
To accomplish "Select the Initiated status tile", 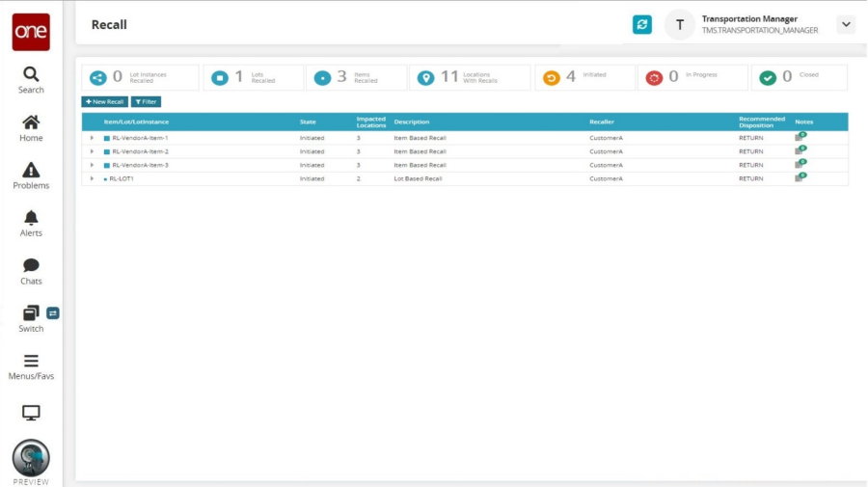I will [583, 77].
